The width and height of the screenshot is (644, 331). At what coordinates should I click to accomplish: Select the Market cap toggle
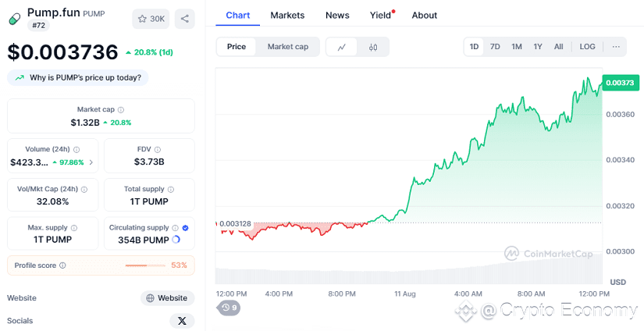288,47
